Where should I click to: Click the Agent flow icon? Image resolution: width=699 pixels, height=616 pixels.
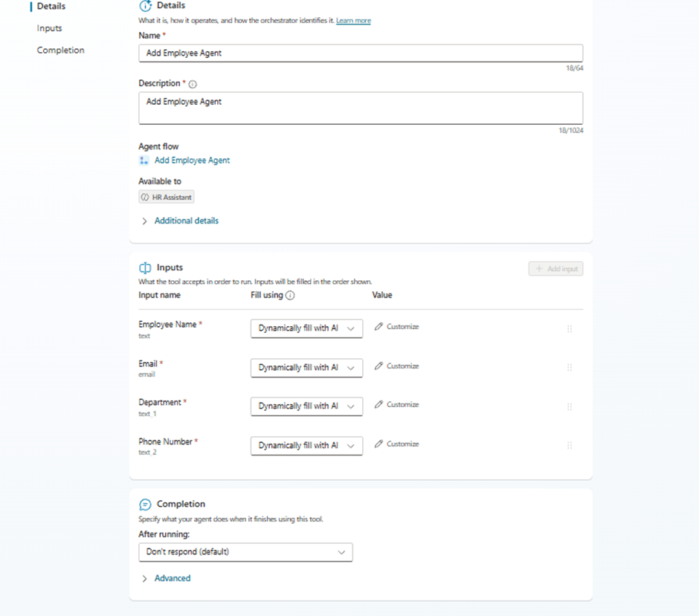point(144,161)
